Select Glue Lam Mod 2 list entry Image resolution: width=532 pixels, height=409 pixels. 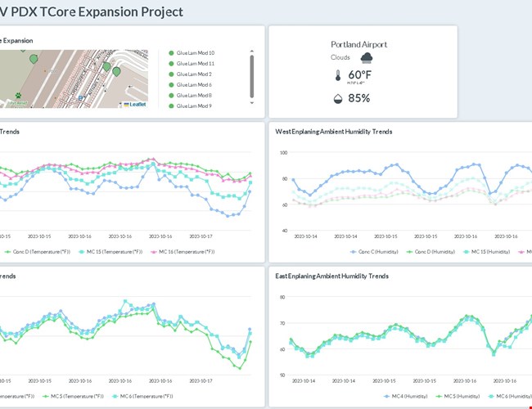click(195, 74)
